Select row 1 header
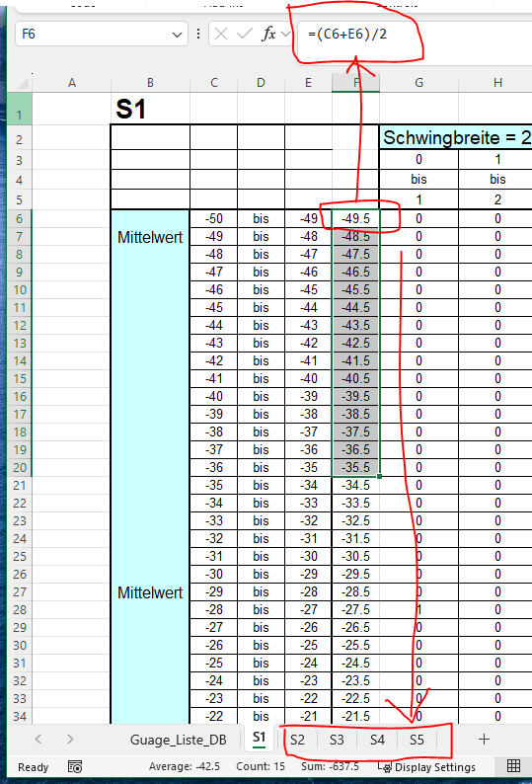 pos(20,109)
